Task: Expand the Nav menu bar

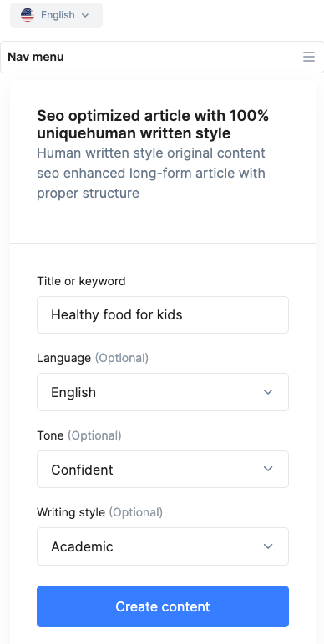Action: point(162,57)
